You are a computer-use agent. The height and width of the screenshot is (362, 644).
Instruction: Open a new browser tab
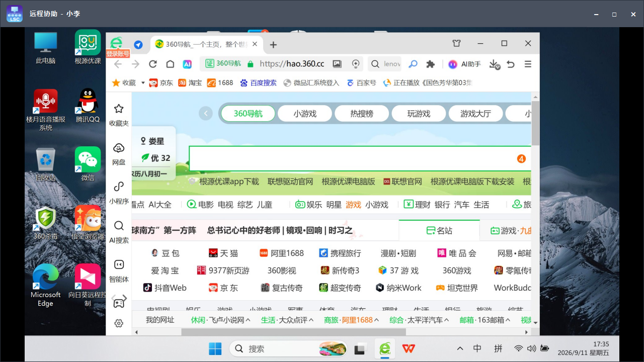pos(273,45)
